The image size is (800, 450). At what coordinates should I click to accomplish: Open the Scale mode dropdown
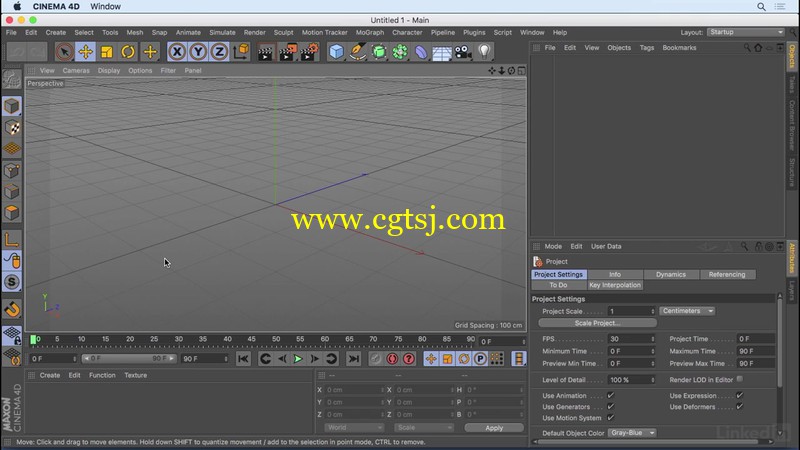coord(423,428)
